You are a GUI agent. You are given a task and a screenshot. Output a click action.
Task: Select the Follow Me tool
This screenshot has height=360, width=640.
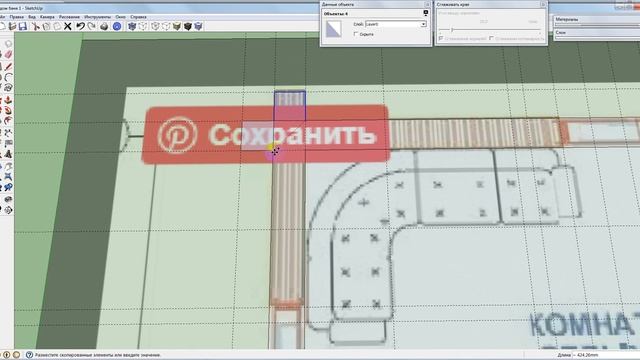(x=8, y=110)
